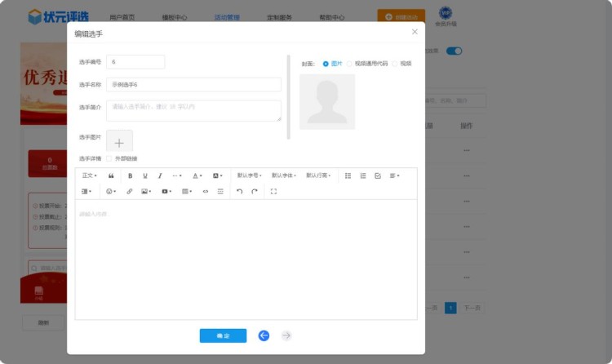
Task: Select the 视频通用代码 cover option
Action: (350, 63)
